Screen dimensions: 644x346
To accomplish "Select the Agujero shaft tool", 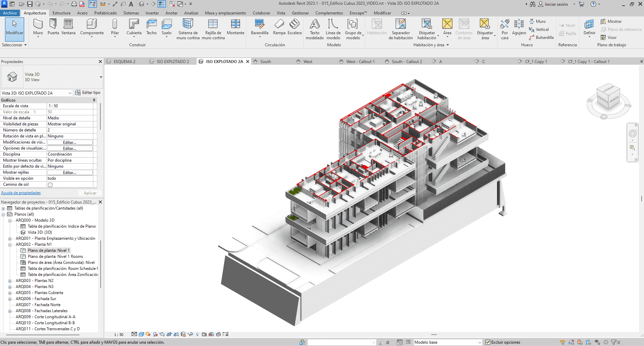I will click(x=519, y=27).
